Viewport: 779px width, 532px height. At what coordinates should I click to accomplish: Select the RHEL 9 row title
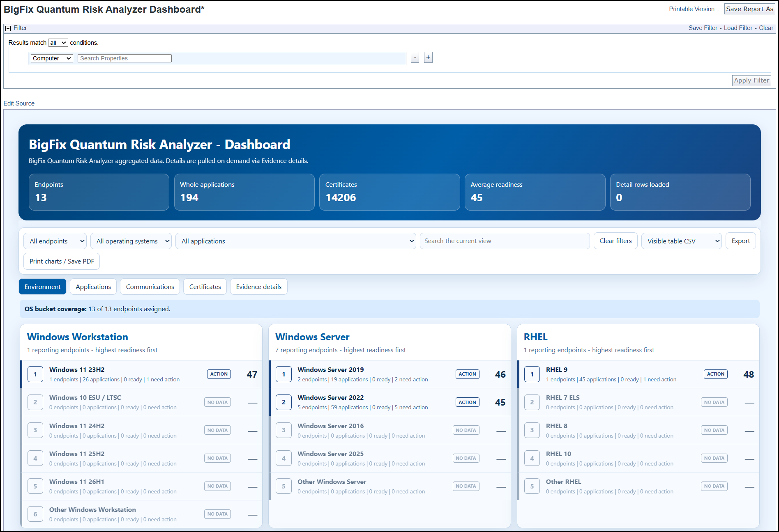tap(557, 369)
